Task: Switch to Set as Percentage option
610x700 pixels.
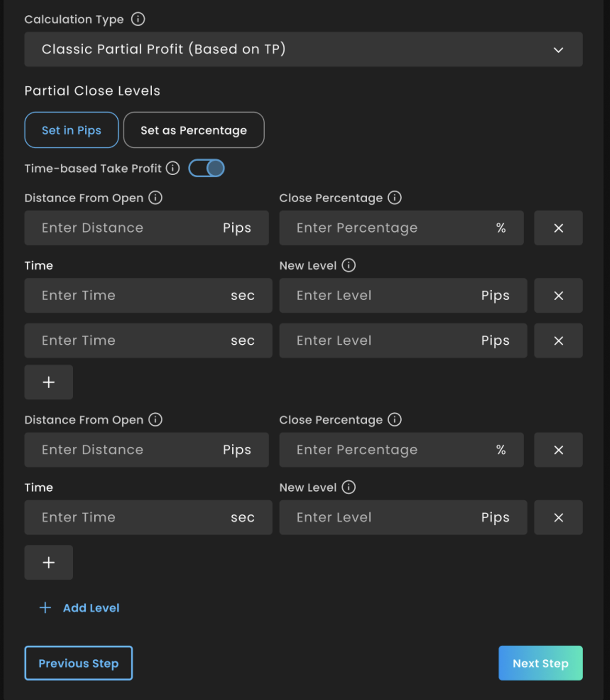Action: coord(193,130)
